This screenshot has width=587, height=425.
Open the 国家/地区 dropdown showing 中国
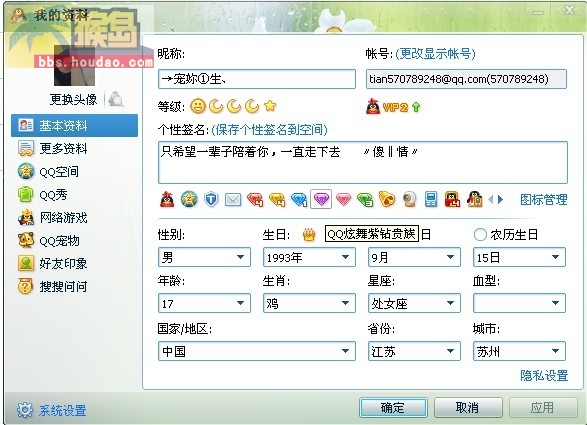(257, 351)
